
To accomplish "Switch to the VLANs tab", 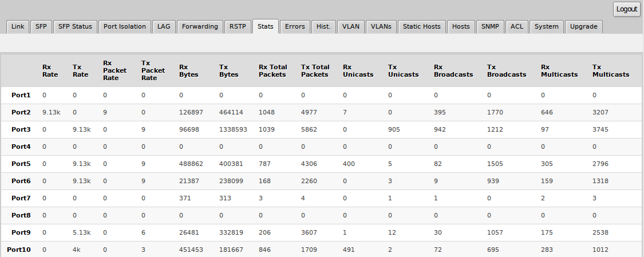I will coord(381,26).
